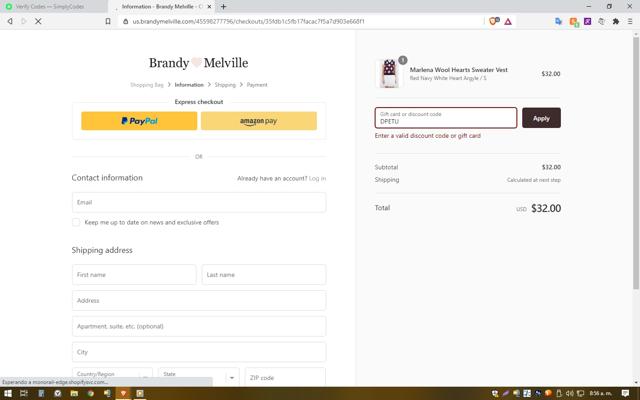Close the Brandy Melville Information tab

point(209,7)
